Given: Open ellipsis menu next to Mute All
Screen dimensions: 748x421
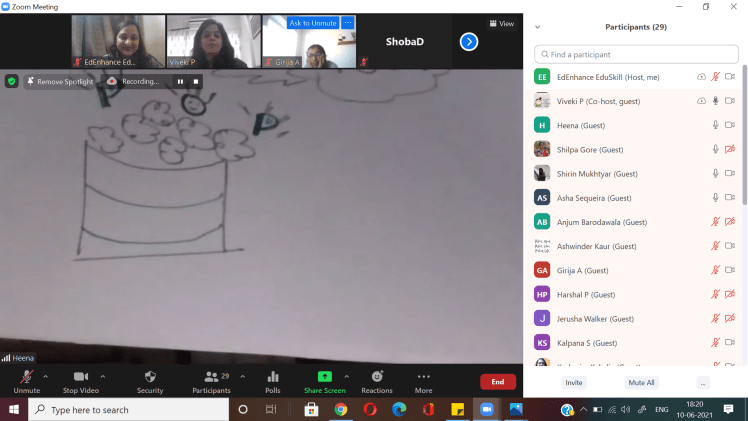Looking at the screenshot, I should click(703, 382).
